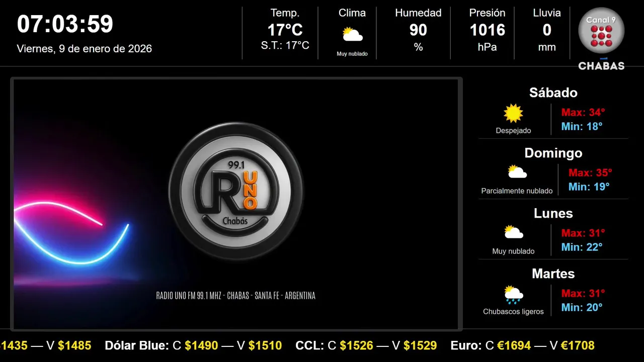Click the Despejado condition label
Screen dimensions: 644x362
pos(513,131)
